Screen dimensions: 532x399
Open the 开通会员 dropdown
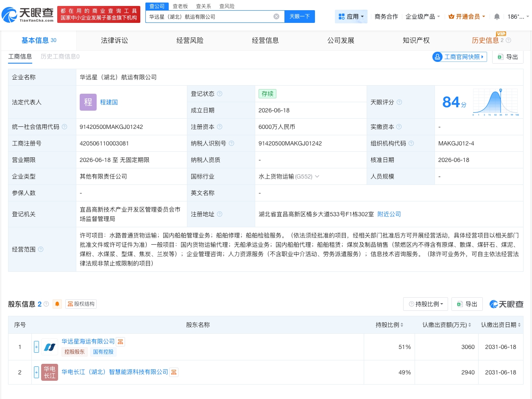click(467, 17)
